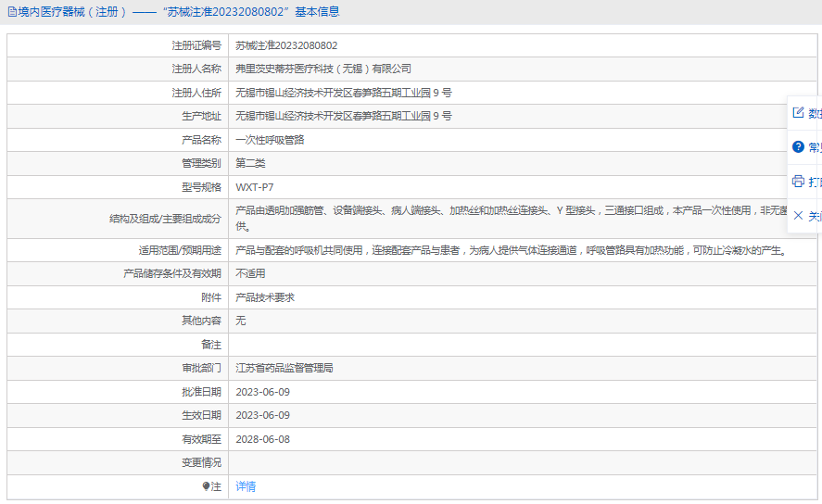Click the 审批部门 row label
Screen dimensions: 822x504
click(201, 369)
